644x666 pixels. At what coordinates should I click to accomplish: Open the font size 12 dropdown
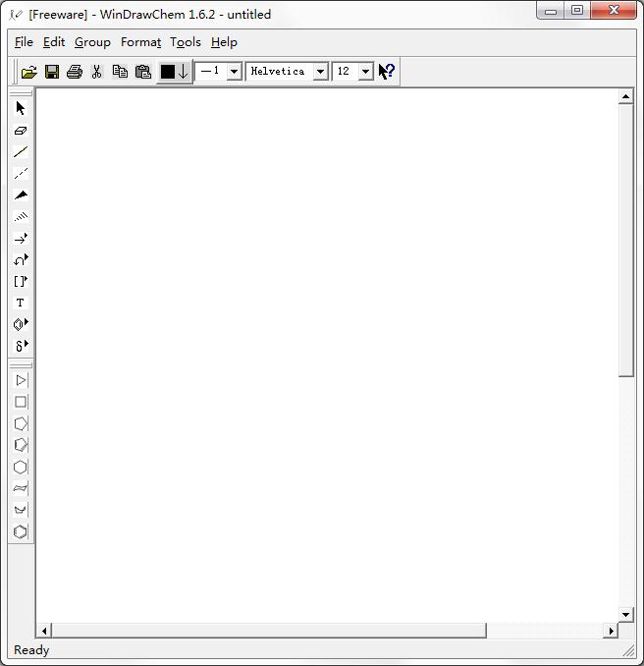tap(365, 72)
